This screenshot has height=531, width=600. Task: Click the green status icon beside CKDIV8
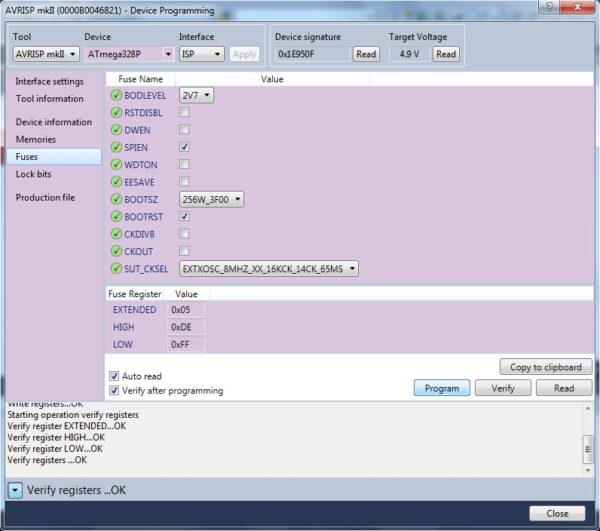(116, 234)
